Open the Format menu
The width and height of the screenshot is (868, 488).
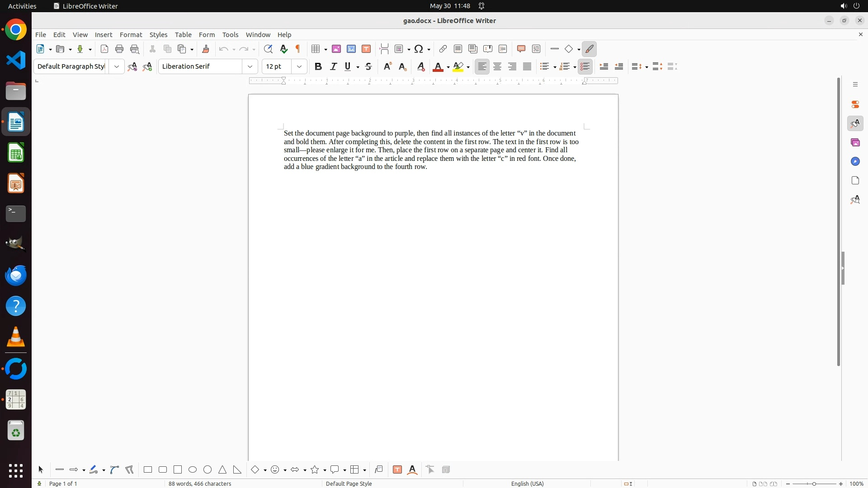[131, 34]
